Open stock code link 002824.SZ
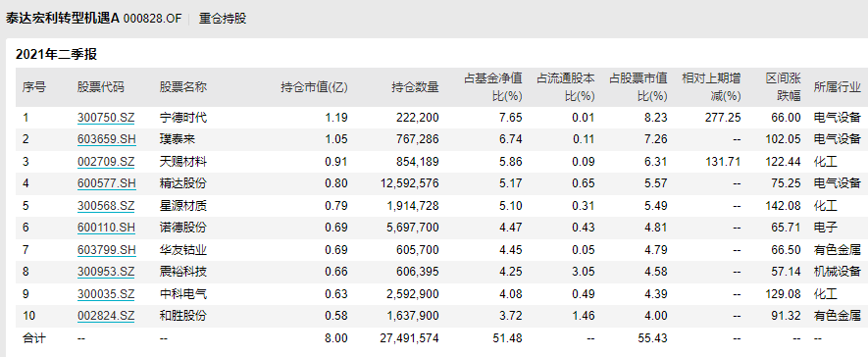Screen dimensions: 868x357 point(106,316)
